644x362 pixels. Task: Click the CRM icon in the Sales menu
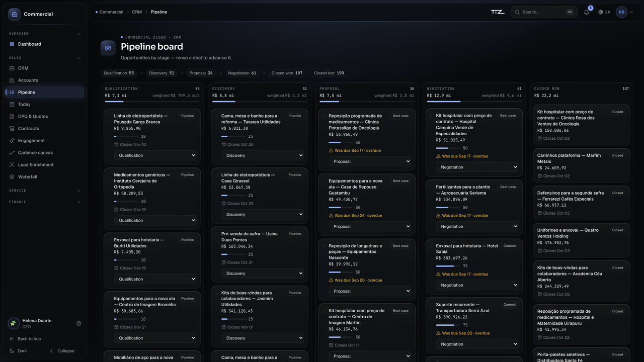point(12,68)
